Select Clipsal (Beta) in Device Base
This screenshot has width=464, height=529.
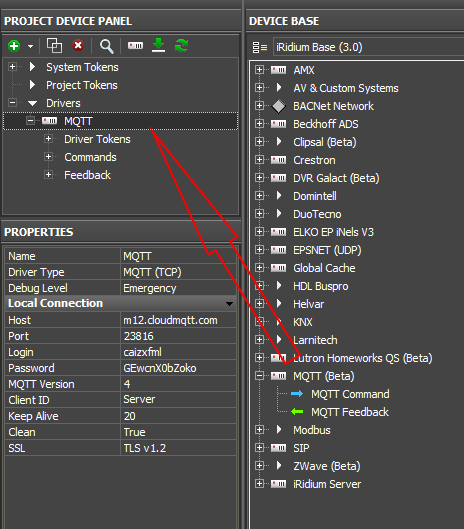click(325, 142)
